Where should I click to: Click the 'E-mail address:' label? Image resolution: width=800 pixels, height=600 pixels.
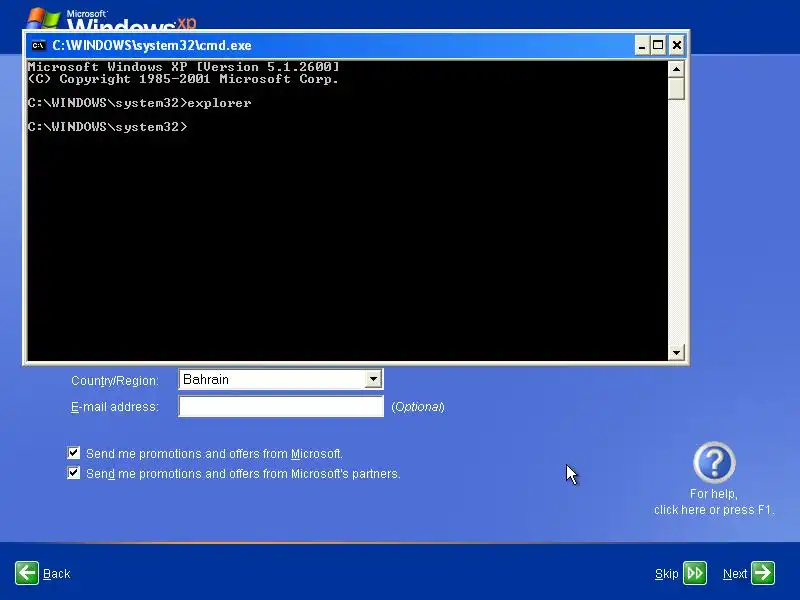point(115,407)
